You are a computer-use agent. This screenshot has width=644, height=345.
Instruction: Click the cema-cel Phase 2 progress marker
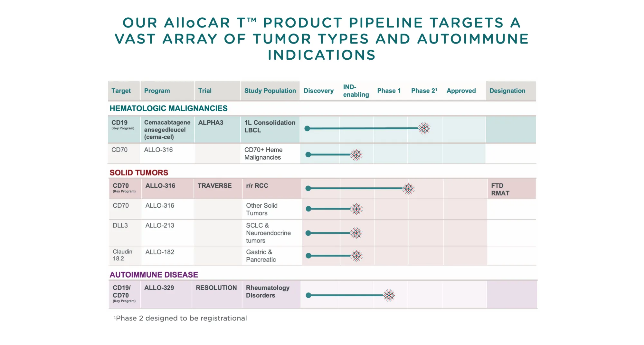pos(424,128)
